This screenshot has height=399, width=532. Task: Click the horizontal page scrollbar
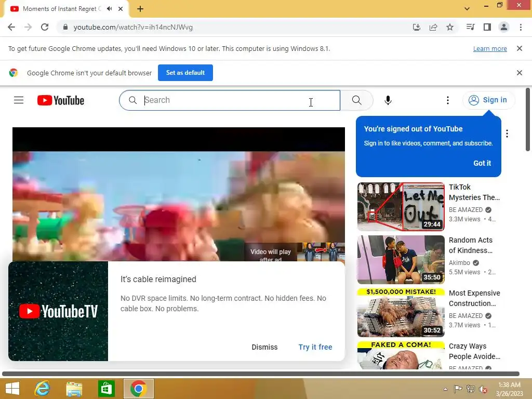[x=261, y=374]
